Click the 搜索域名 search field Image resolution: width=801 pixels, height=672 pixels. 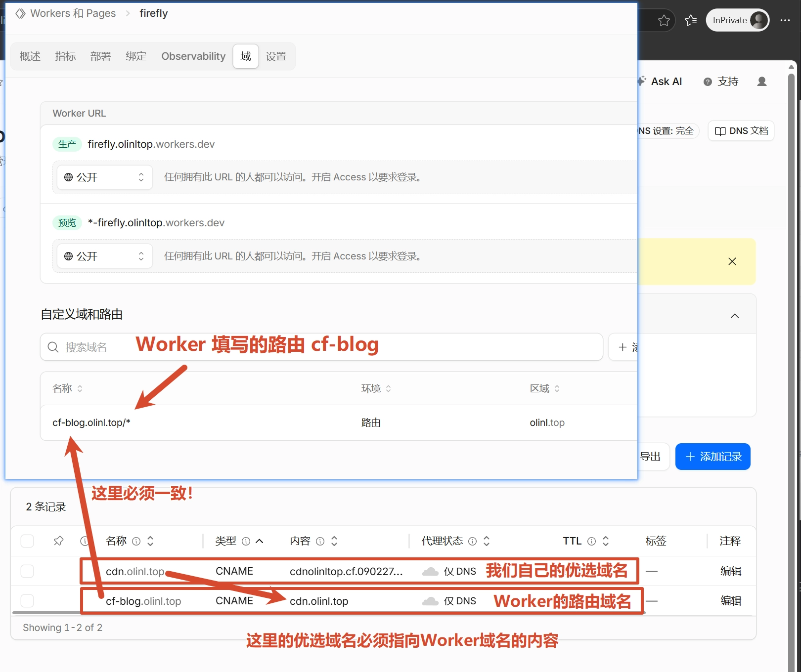(321, 347)
